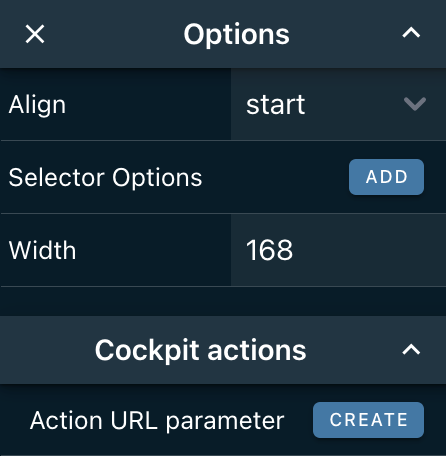Close the Options panel with the X icon
This screenshot has width=446, height=456.
click(35, 34)
